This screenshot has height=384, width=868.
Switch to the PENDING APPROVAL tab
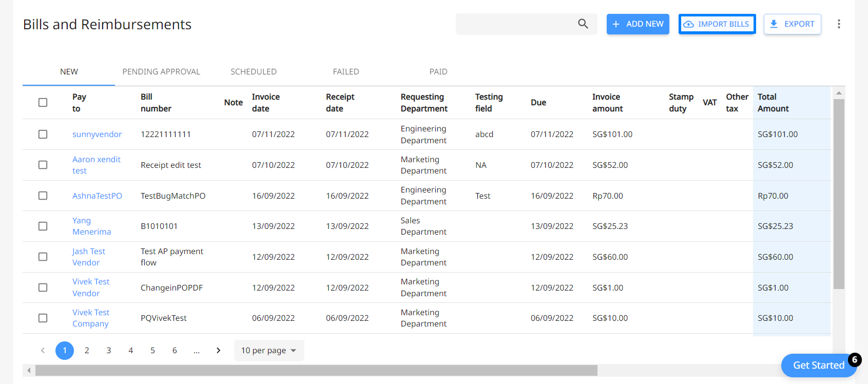[x=161, y=72]
